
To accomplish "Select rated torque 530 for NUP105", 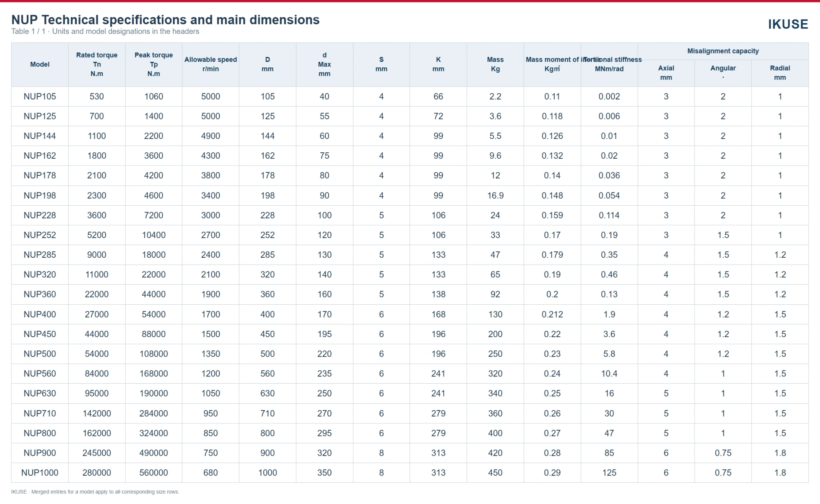I will [97, 96].
